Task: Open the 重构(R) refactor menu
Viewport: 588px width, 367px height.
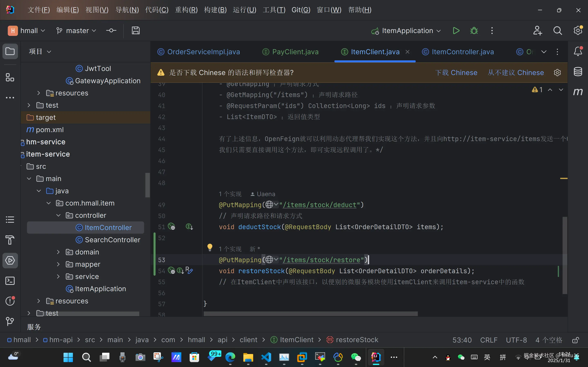Action: pyautogui.click(x=186, y=10)
